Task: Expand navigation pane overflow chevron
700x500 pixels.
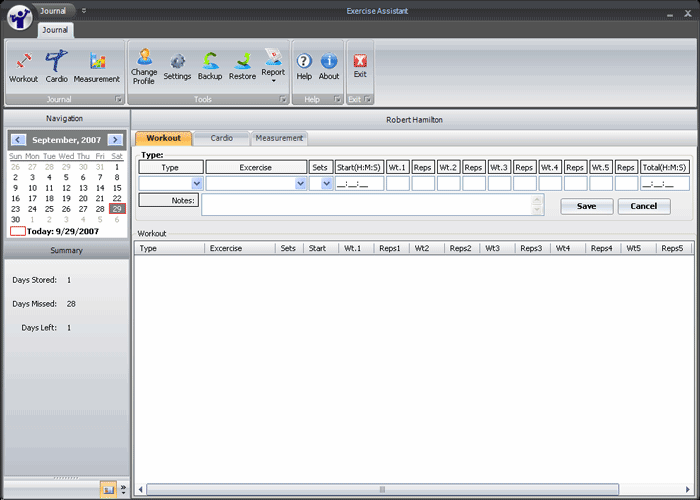Action: pyautogui.click(x=124, y=490)
